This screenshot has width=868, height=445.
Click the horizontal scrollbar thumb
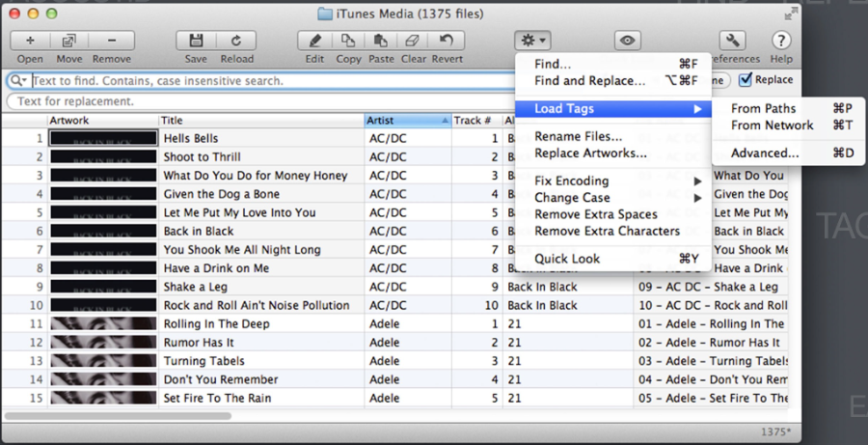pyautogui.click(x=118, y=415)
